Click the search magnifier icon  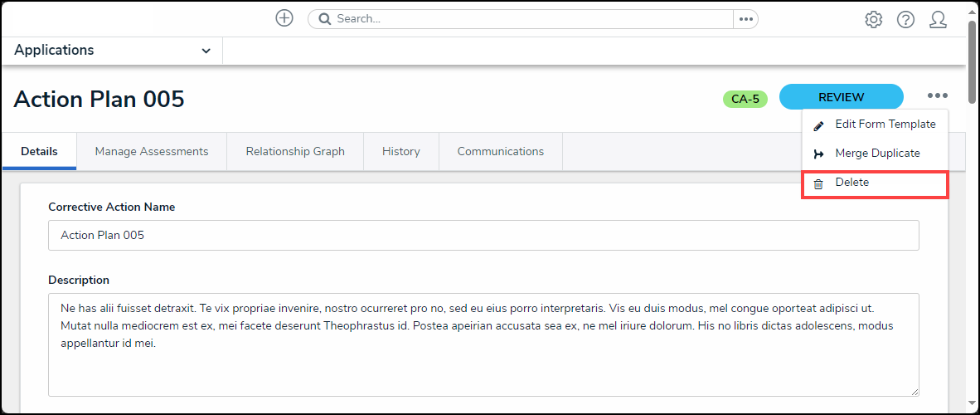click(x=325, y=19)
